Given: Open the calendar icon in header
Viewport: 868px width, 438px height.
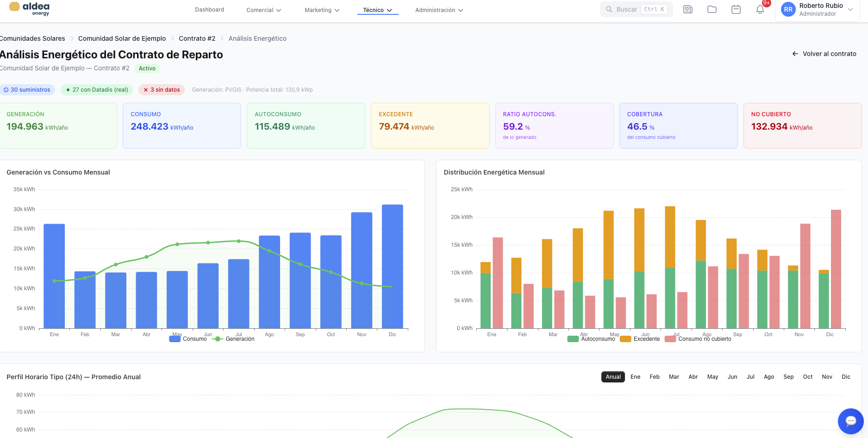Looking at the screenshot, I should [736, 9].
